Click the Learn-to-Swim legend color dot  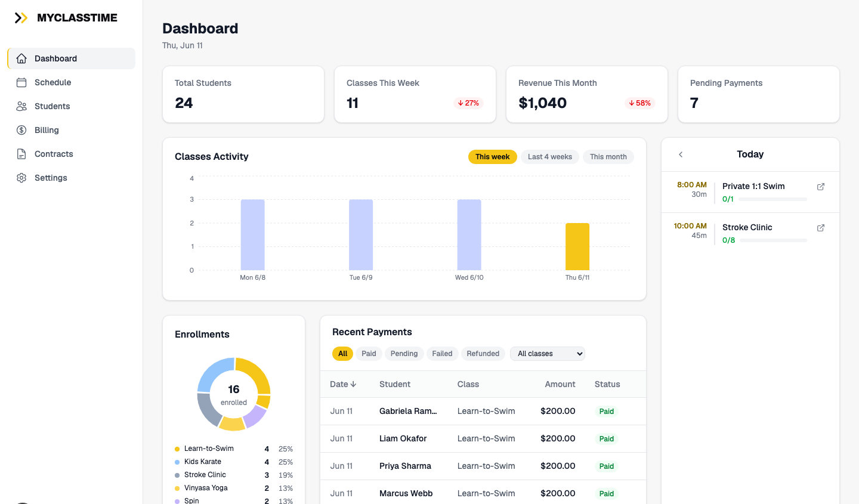point(177,449)
